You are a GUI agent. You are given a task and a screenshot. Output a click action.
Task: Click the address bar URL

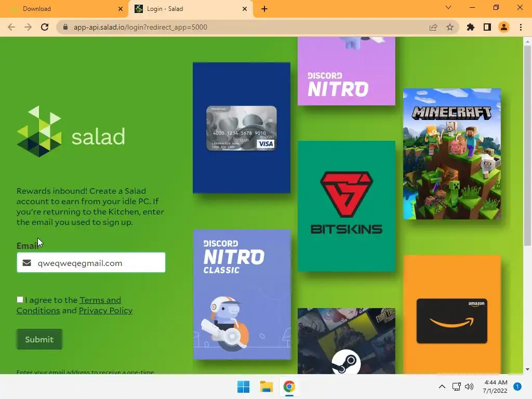coord(140,27)
